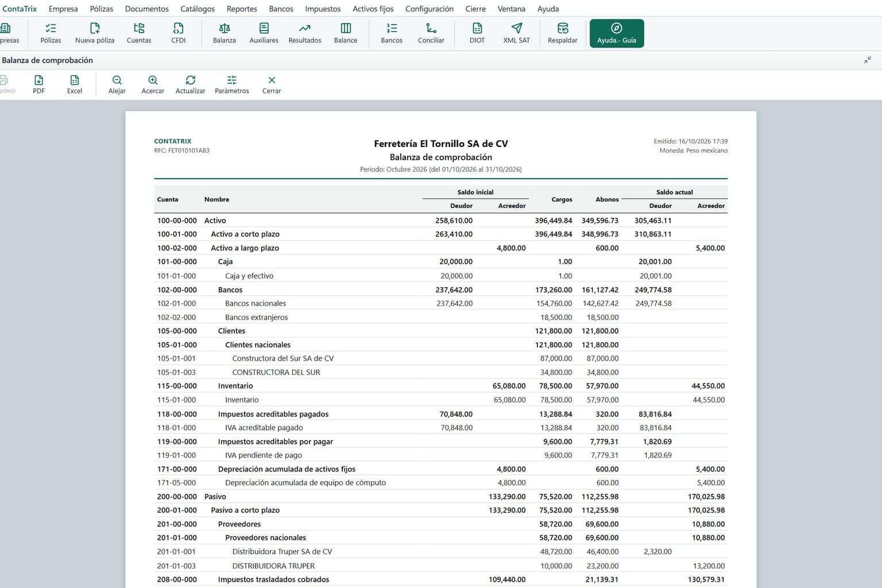Open the Ventana menu
This screenshot has height=588, width=882.
(512, 9)
